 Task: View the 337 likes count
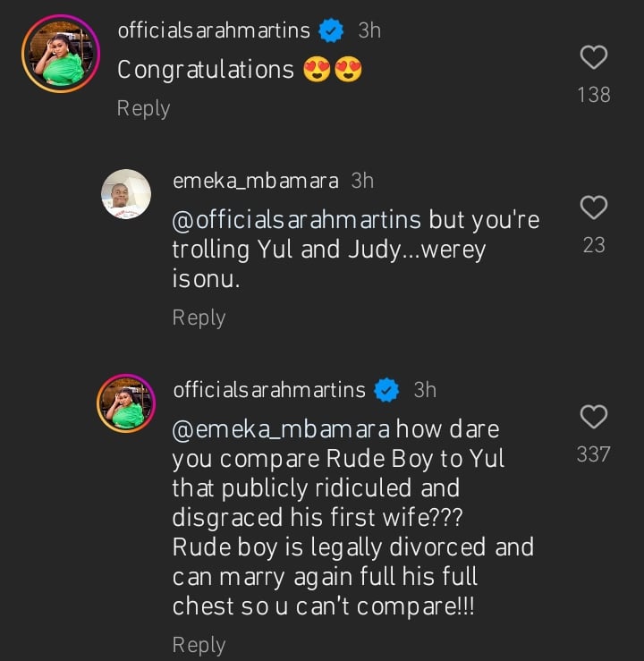click(594, 454)
